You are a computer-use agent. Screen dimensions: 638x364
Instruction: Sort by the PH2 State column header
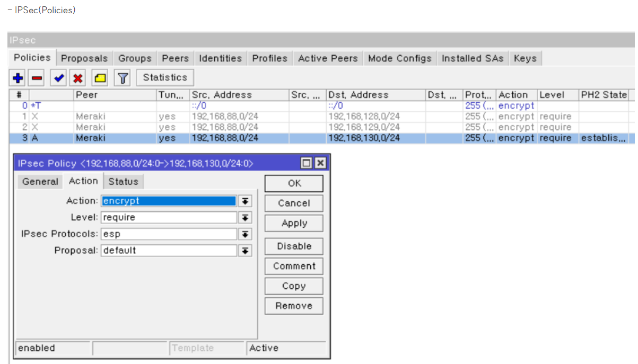pyautogui.click(x=604, y=95)
